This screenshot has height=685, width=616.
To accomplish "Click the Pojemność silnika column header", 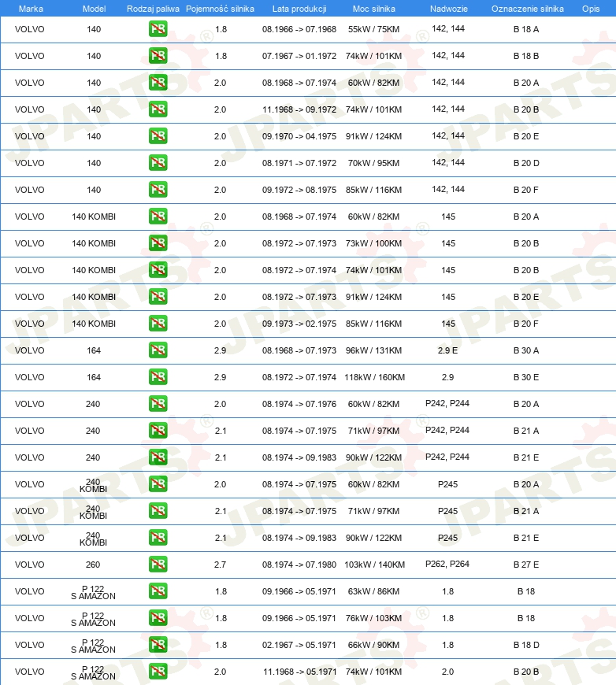I will click(220, 9).
